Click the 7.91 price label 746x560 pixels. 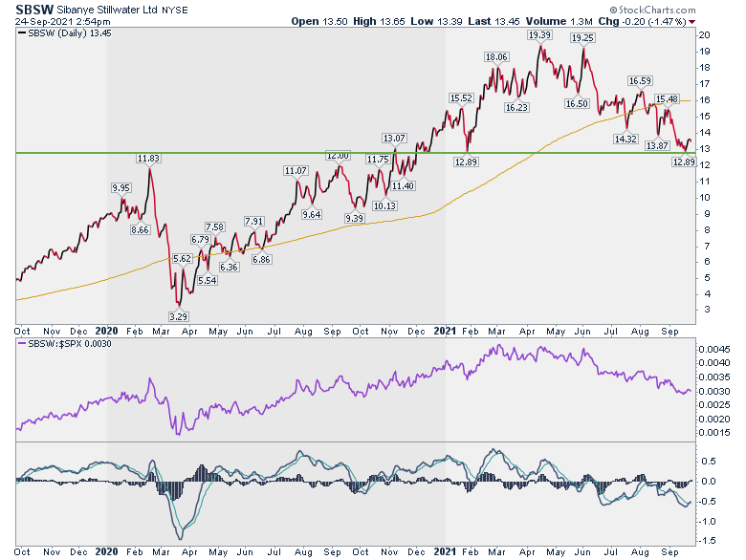click(253, 221)
